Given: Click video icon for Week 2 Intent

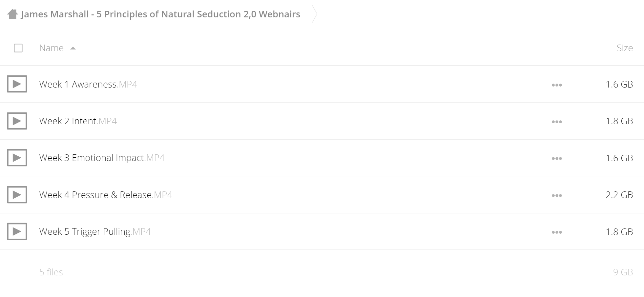Looking at the screenshot, I should 17,121.
